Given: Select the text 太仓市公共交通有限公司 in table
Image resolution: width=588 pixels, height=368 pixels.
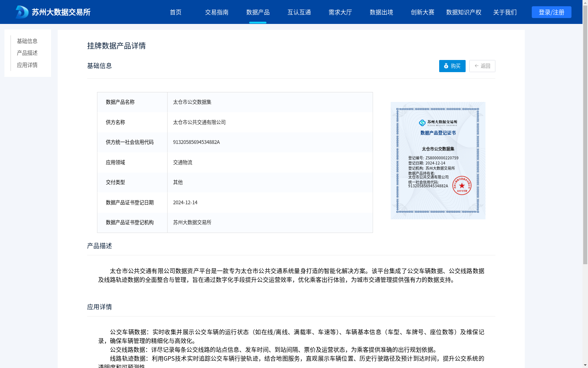Looking at the screenshot, I should (200, 122).
